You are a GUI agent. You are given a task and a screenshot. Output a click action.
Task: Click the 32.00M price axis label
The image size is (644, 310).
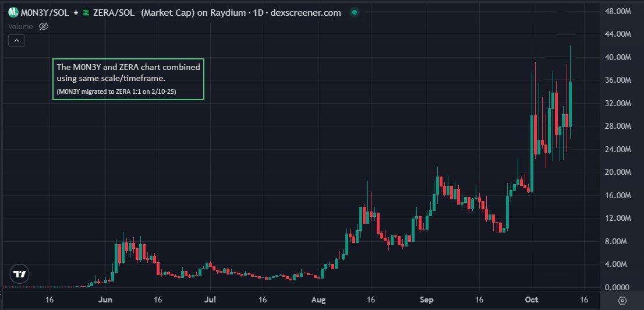pos(617,103)
